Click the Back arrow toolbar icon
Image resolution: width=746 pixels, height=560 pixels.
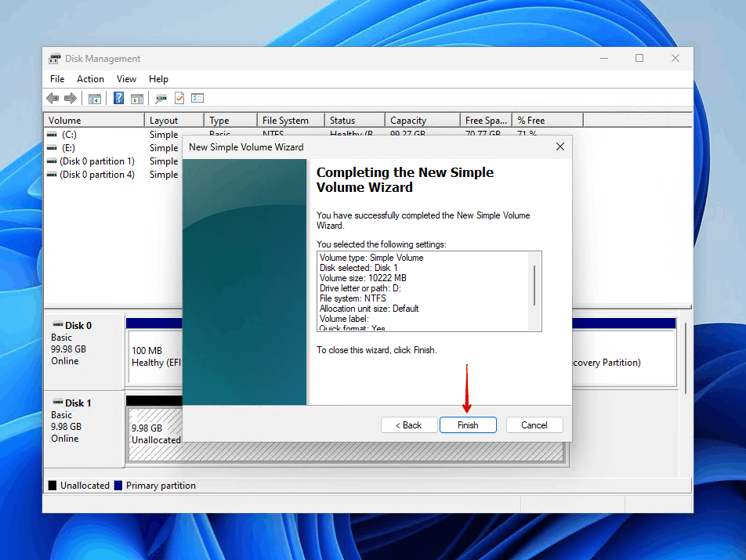click(x=53, y=98)
